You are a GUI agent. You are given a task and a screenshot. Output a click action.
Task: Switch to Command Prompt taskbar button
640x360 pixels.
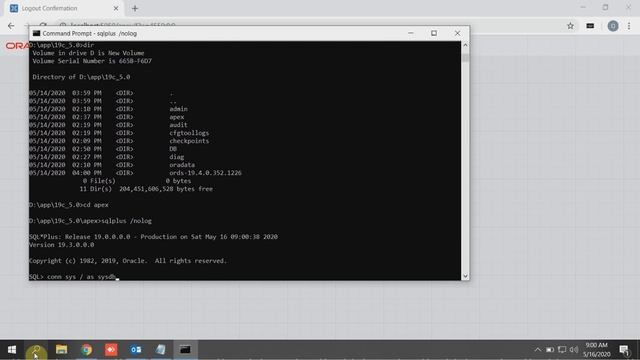coord(185,350)
